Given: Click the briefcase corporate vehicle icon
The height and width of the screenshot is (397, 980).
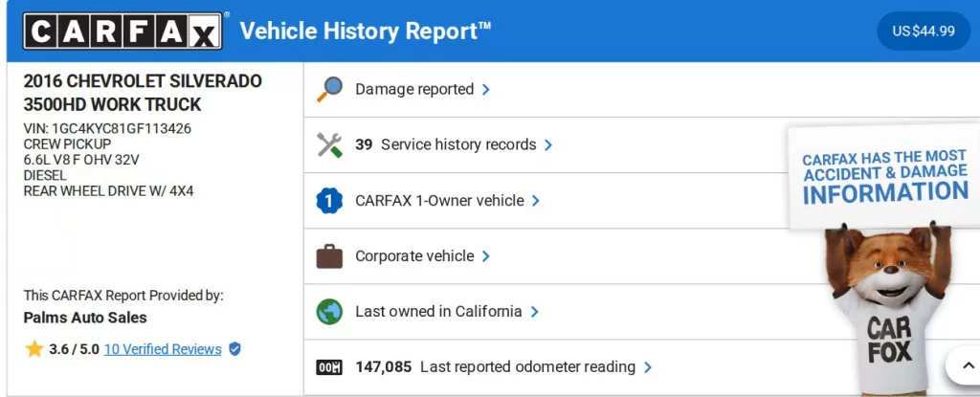Looking at the screenshot, I should tap(329, 256).
